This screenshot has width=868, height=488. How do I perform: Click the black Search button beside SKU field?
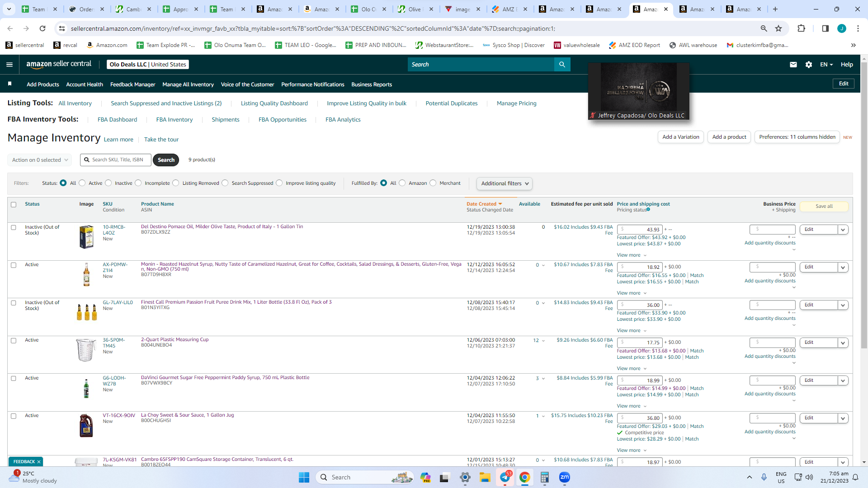166,160
